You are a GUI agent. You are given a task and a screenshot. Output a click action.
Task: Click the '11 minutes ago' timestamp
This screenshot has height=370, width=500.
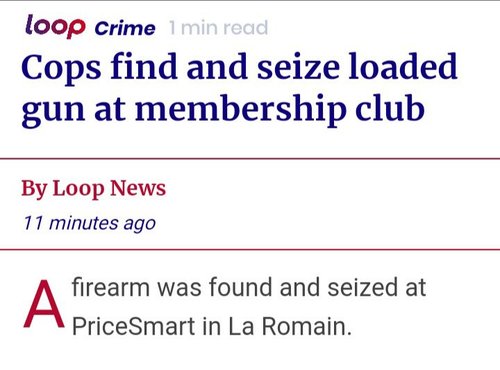coord(89,223)
